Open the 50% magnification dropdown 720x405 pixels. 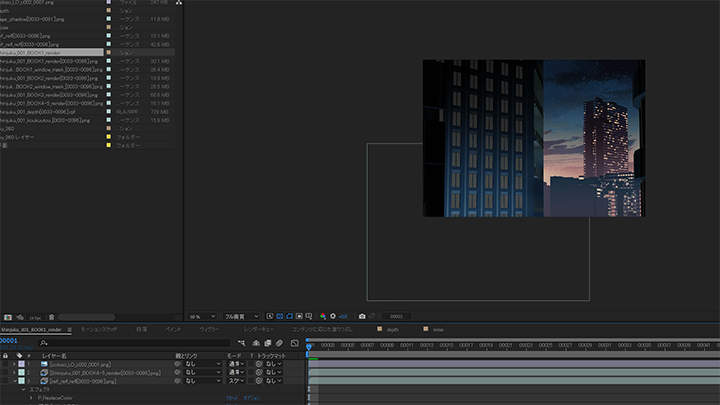200,316
